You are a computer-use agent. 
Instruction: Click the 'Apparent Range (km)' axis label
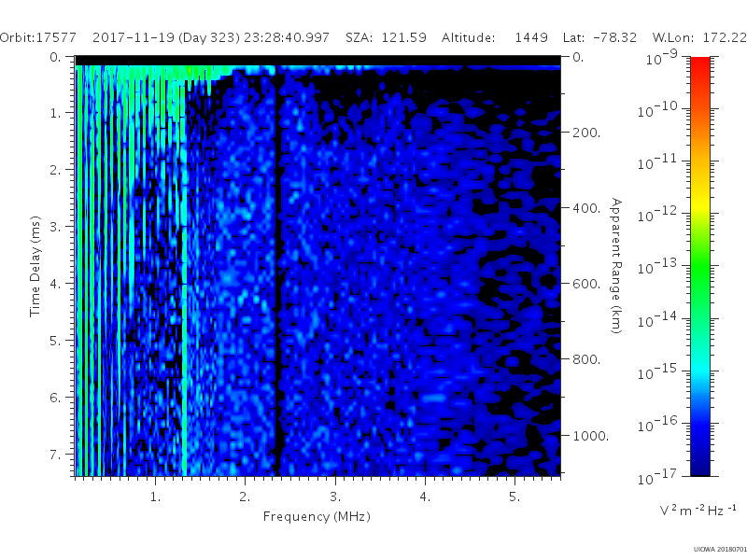point(616,266)
